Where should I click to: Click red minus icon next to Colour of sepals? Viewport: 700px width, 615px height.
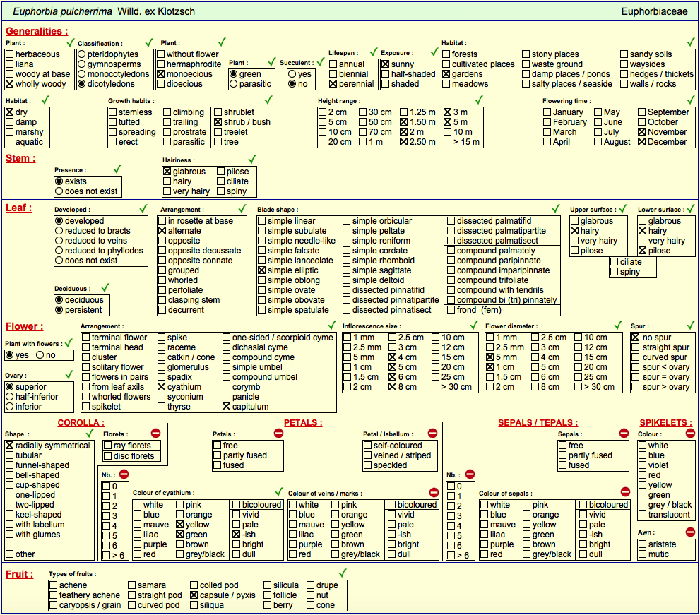625,492
